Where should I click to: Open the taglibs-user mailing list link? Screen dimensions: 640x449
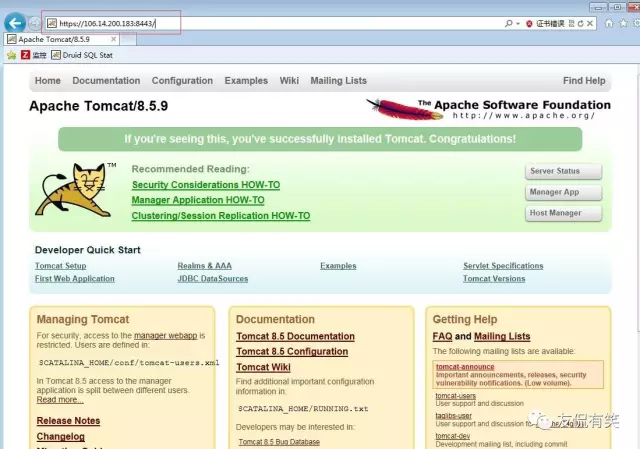pyautogui.click(x=453, y=416)
